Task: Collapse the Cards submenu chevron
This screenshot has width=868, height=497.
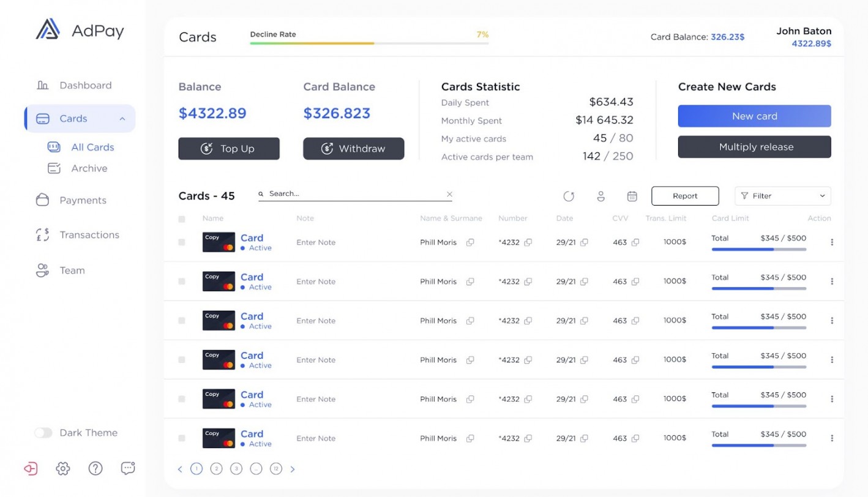Action: pyautogui.click(x=122, y=119)
